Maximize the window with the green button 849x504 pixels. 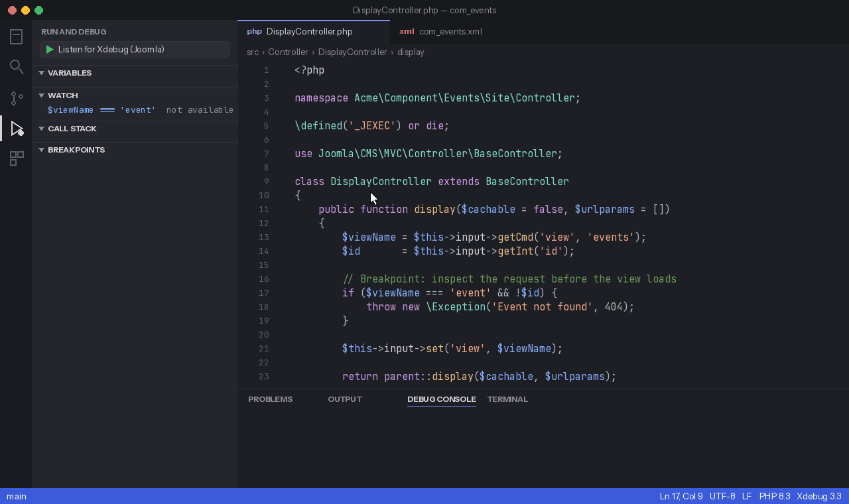38,10
